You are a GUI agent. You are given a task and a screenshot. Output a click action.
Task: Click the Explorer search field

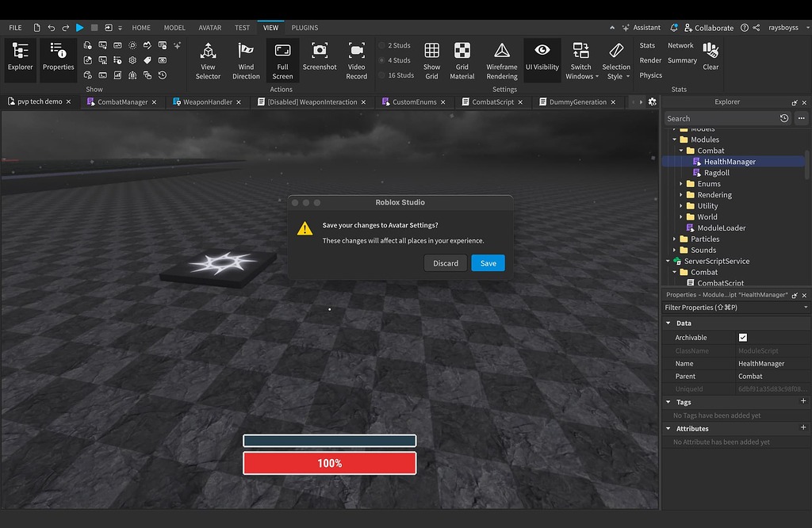point(722,117)
